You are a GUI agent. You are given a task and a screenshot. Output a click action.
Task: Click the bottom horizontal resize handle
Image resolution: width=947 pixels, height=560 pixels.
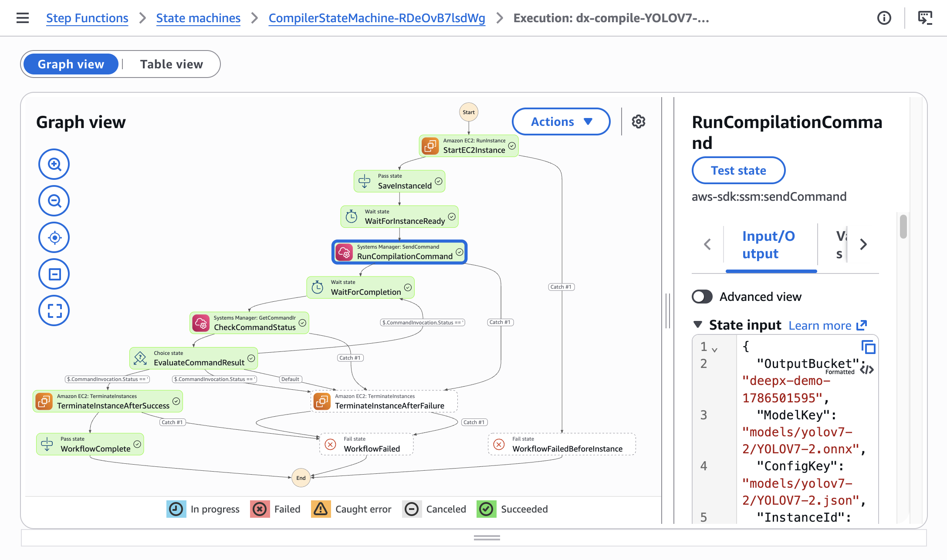coord(487,538)
